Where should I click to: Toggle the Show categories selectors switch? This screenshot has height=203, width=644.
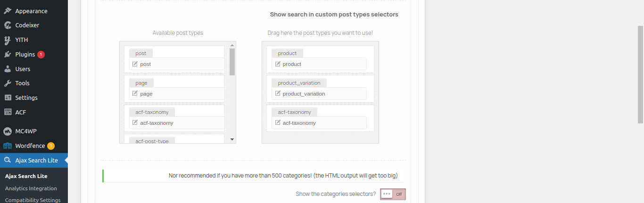tap(393, 194)
